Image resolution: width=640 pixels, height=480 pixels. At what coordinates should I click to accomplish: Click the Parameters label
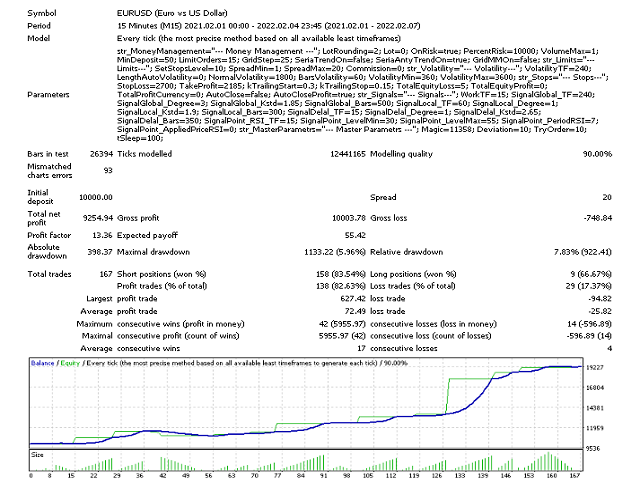48,95
